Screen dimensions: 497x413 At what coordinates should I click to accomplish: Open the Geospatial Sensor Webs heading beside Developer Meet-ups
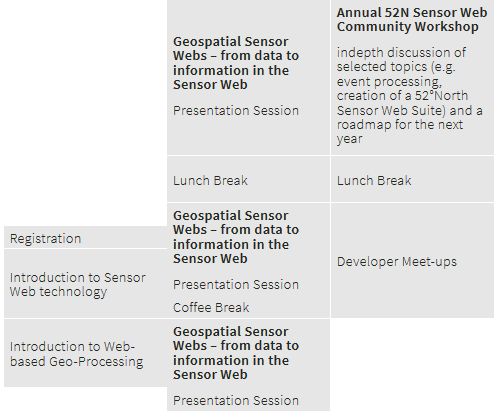tap(236, 237)
